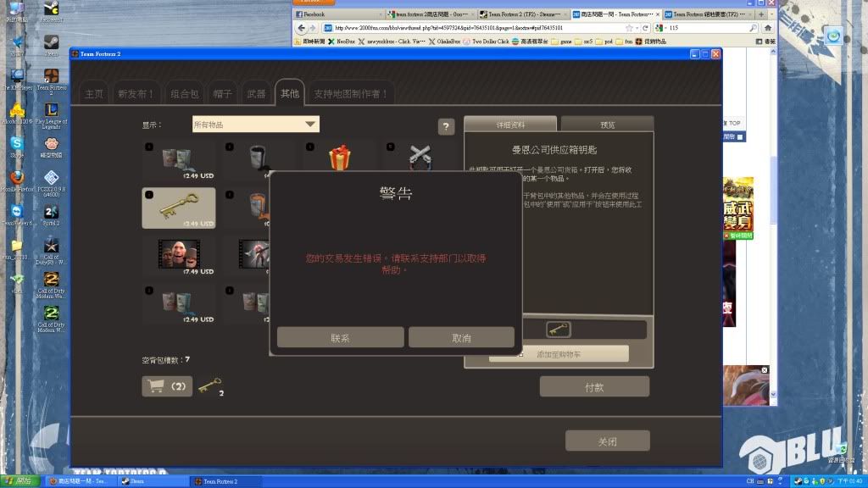Click the 关闭 button at store bottom
Viewport: 868px width, 488px height.
pyautogui.click(x=607, y=441)
